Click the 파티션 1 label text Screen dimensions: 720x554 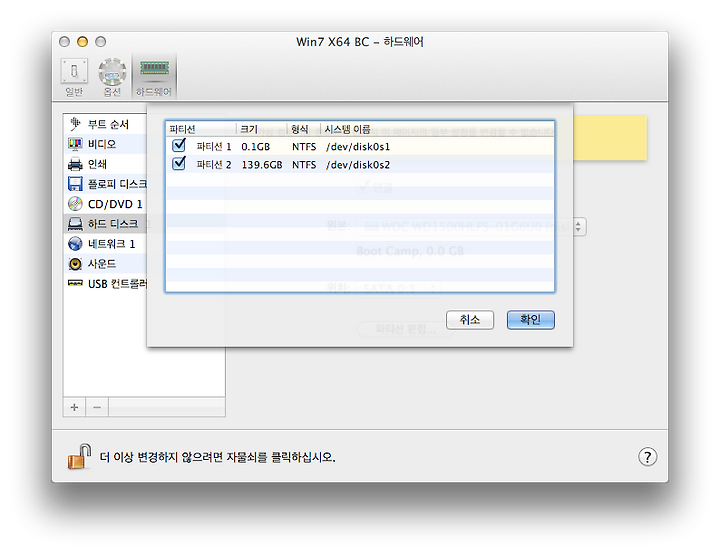pyautogui.click(x=214, y=147)
